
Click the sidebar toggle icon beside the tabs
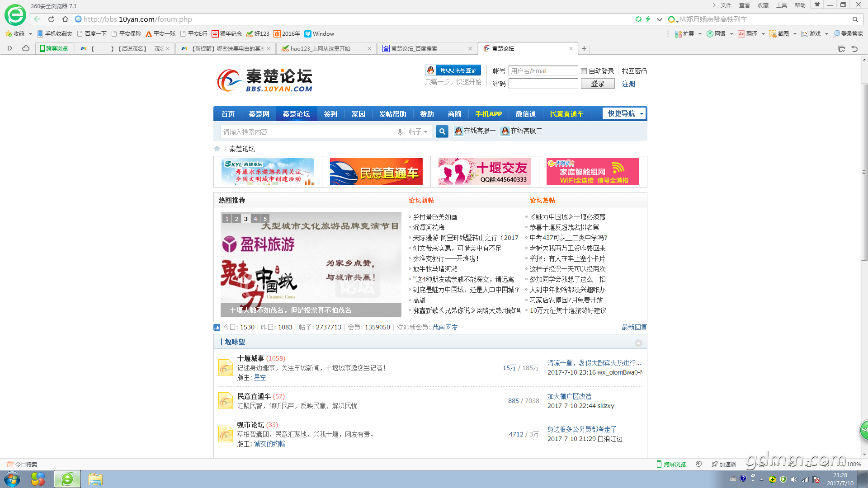9,48
